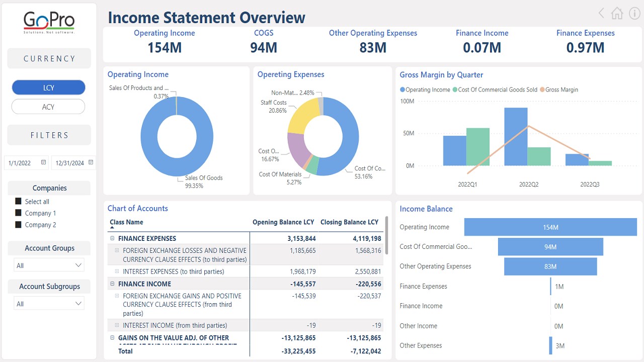
Task: Open the info icon
Action: point(635,13)
